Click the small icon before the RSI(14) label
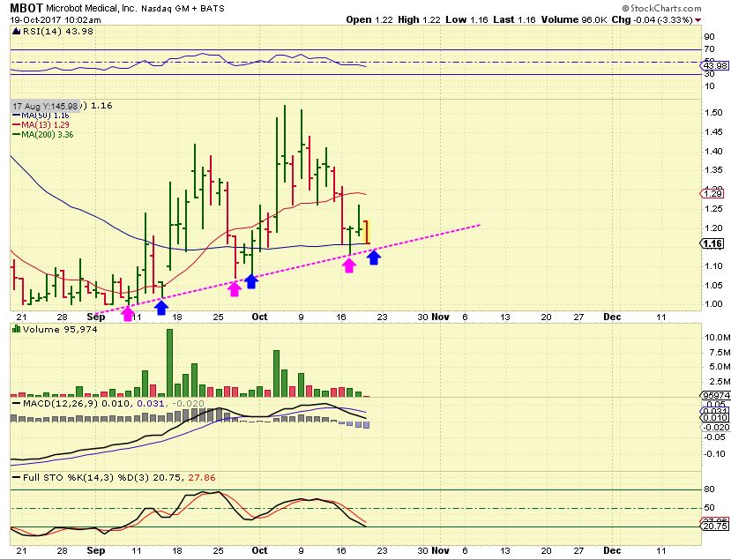This screenshot has height=560, width=731. pos(16,31)
